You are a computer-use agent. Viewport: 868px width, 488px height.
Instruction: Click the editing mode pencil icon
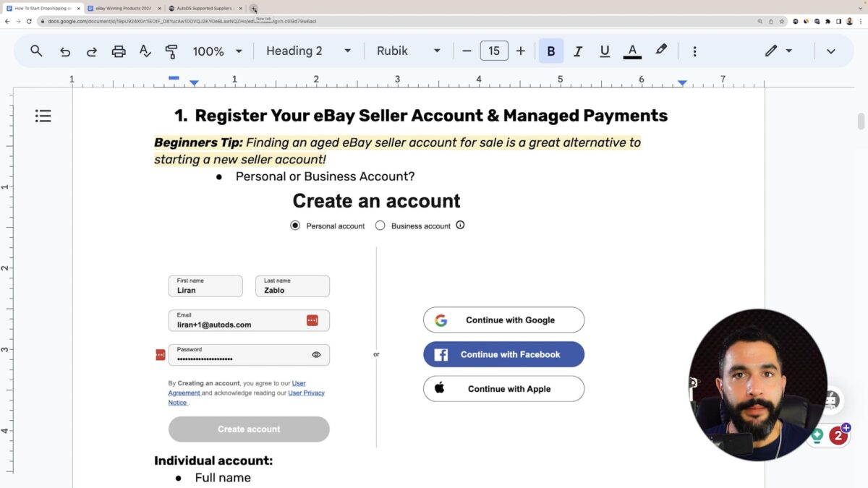pos(771,51)
